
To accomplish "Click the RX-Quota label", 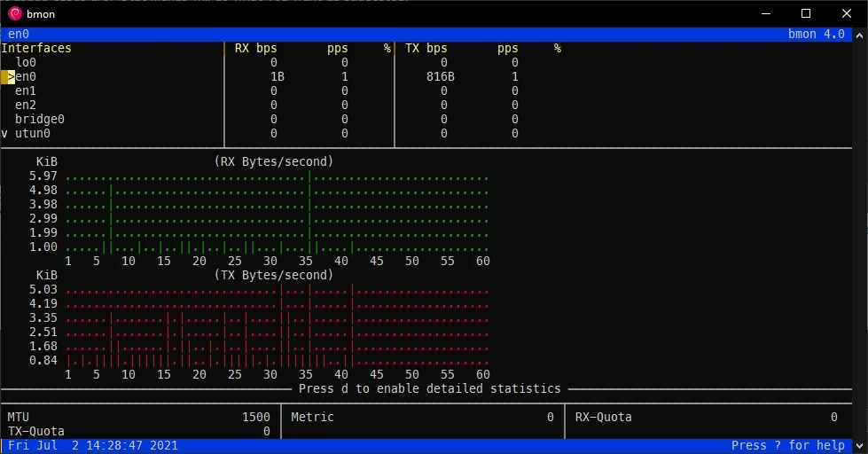I will tap(604, 417).
